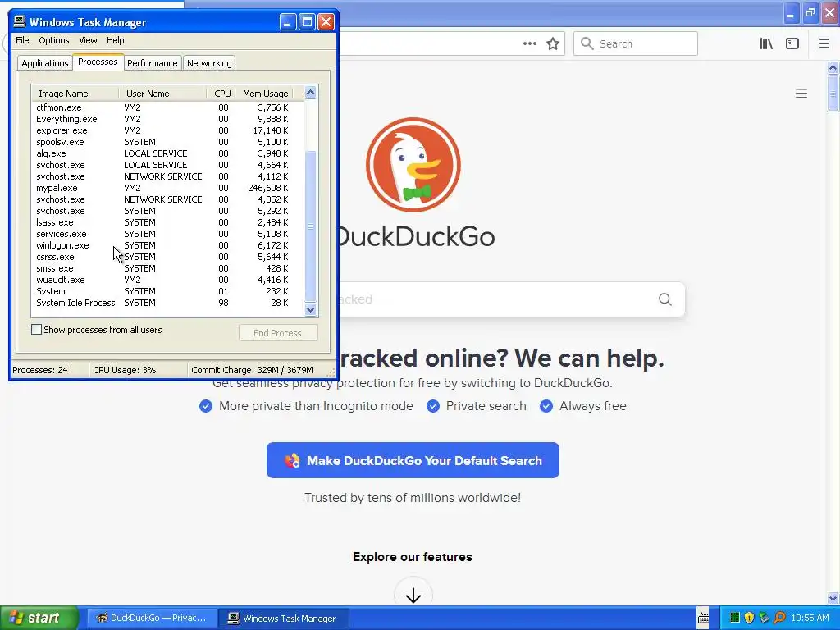The width and height of the screenshot is (840, 630).
Task: Select the spoolsv.exe process row
Action: pos(167,142)
